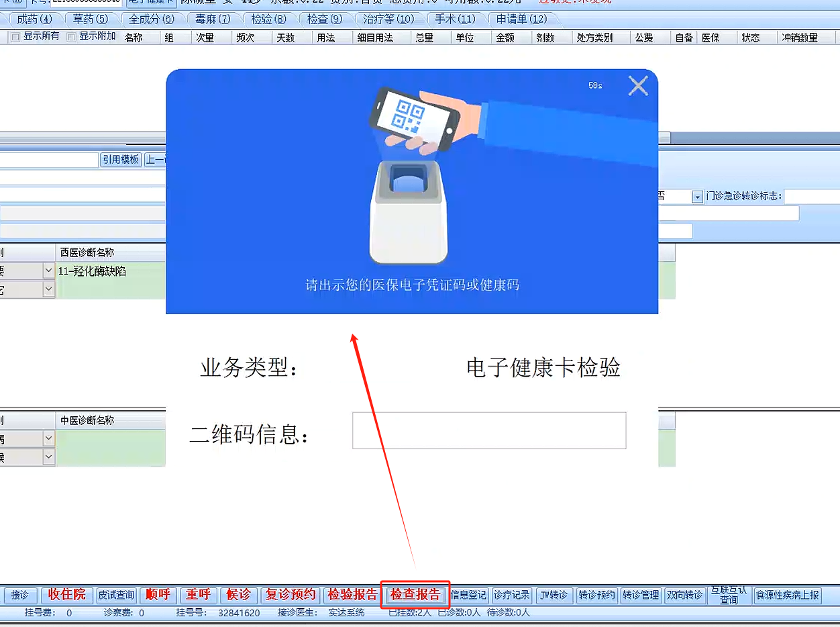The width and height of the screenshot is (840, 627).
Task: Open 诊疗记录
Action: point(512,595)
